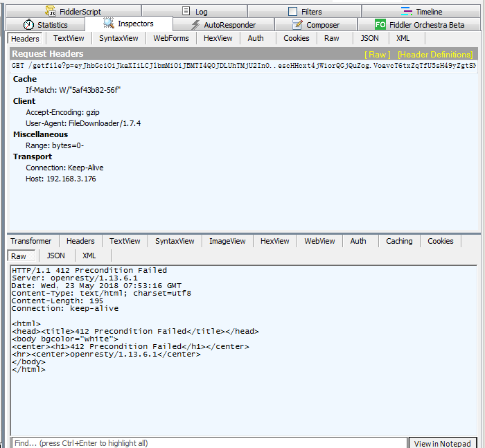Select the Range: bytes=0- header

click(55, 145)
